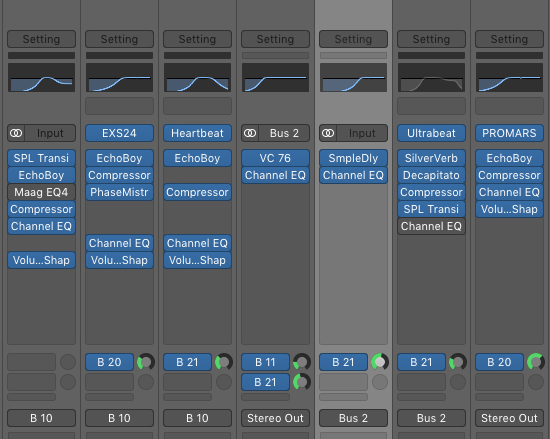The height and width of the screenshot is (439, 550).
Task: Open the SmpleDly plug-in
Action: click(x=353, y=158)
